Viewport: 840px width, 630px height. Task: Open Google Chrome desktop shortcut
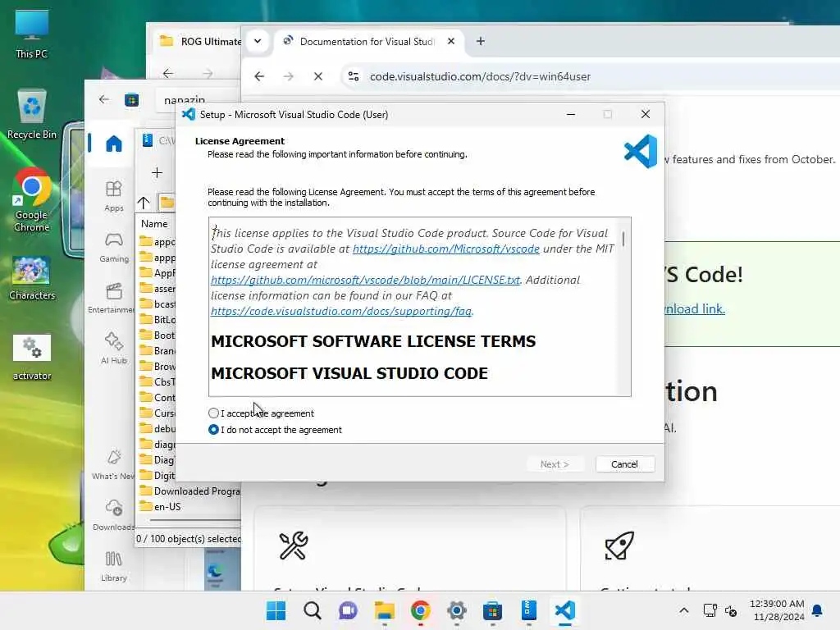pyautogui.click(x=32, y=200)
